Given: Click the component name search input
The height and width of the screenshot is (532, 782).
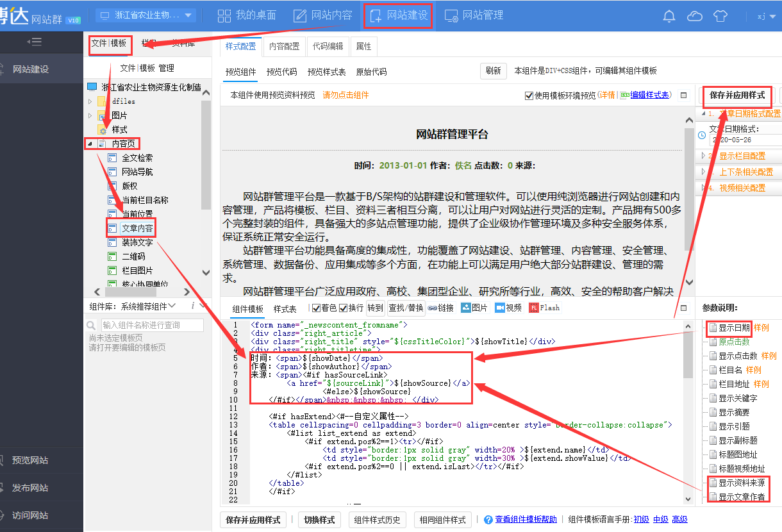Looking at the screenshot, I should coord(152,325).
